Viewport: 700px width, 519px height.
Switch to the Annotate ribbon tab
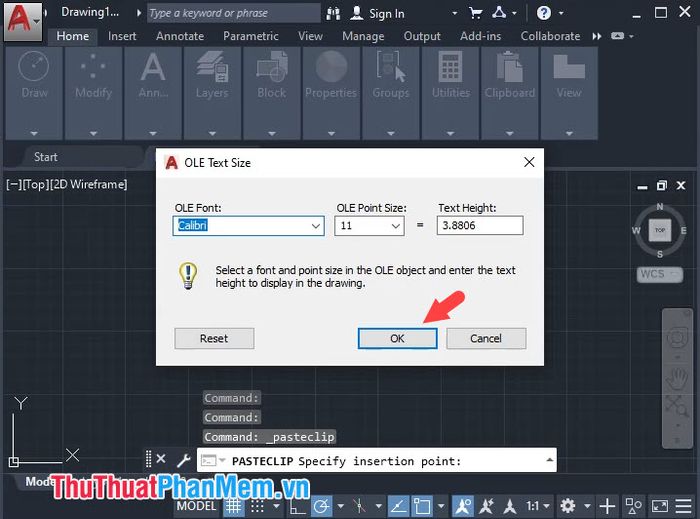point(180,36)
